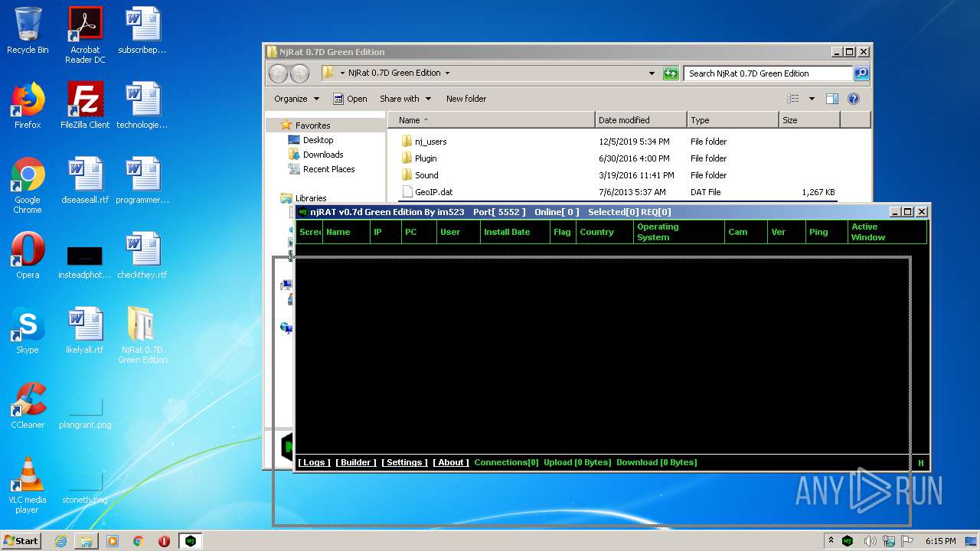This screenshot has width=980, height=551.
Task: Sort files by Date modified column
Action: point(641,120)
